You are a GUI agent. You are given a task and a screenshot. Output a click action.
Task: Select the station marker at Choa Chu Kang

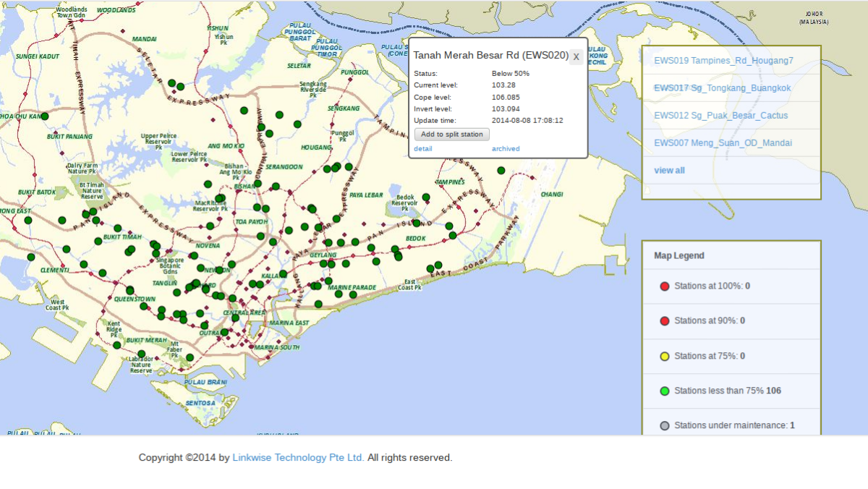pyautogui.click(x=45, y=116)
